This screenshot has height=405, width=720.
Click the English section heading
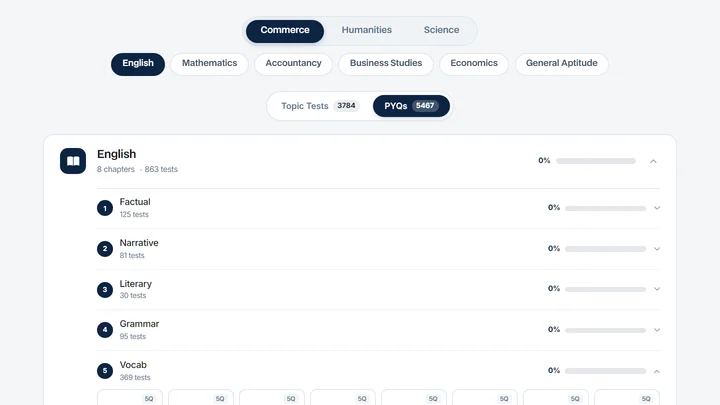pos(117,154)
